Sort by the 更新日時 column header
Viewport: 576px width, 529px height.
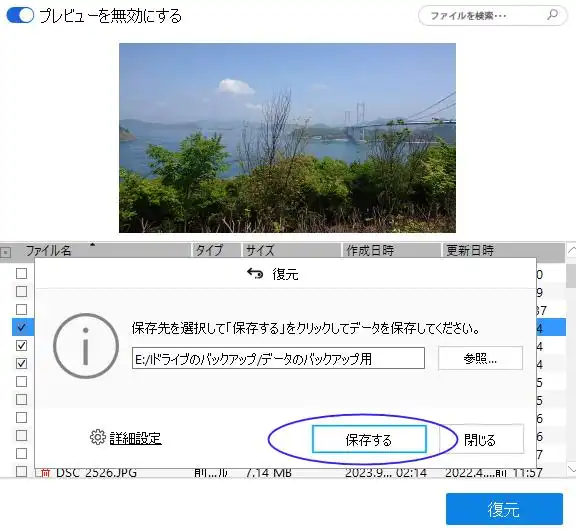(503, 251)
